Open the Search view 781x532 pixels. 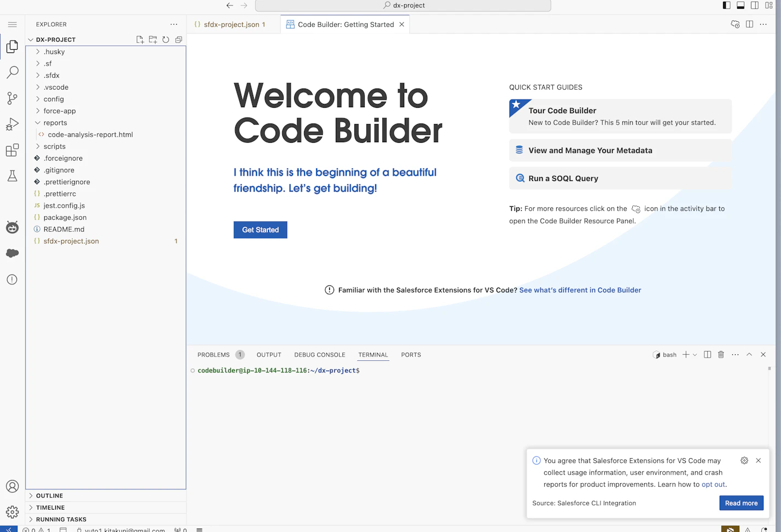12,72
